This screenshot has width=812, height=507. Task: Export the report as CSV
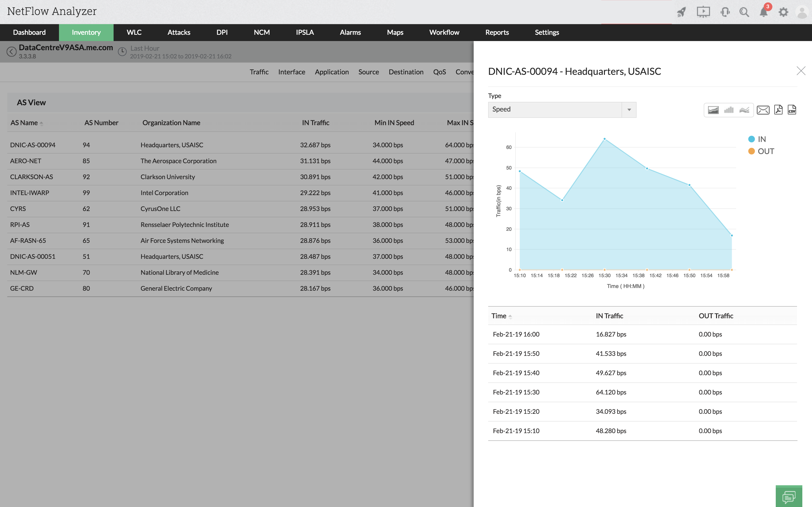(x=792, y=110)
